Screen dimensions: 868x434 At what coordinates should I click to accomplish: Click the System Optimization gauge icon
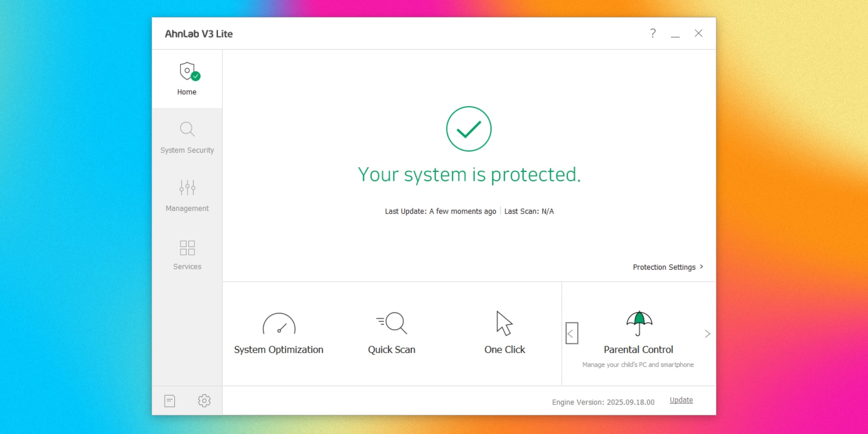point(279,324)
